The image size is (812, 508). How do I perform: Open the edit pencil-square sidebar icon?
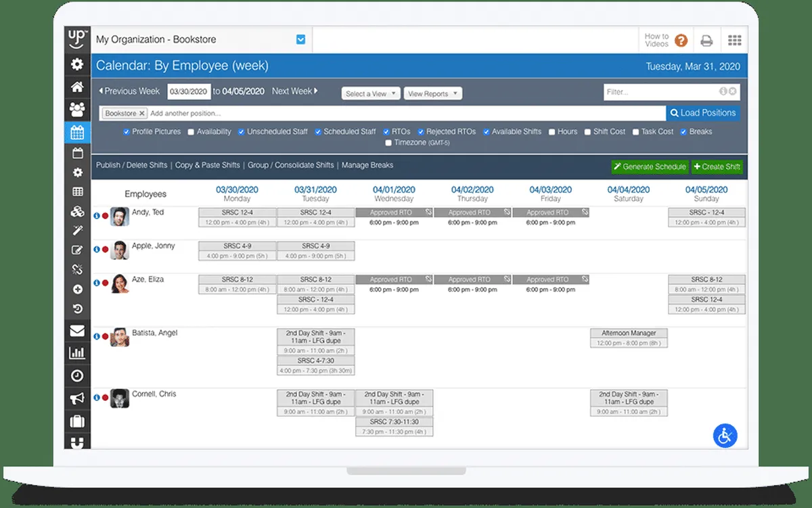tap(77, 250)
